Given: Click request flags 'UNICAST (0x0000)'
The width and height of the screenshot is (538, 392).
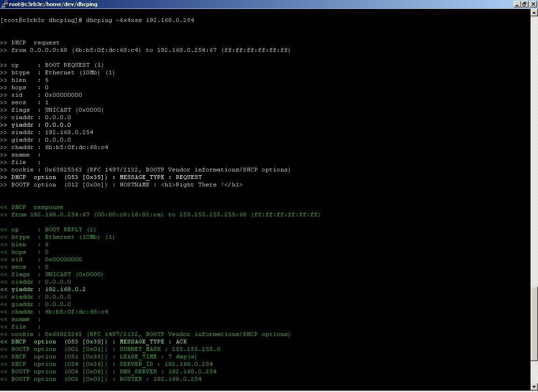Looking at the screenshot, I should [x=74, y=110].
